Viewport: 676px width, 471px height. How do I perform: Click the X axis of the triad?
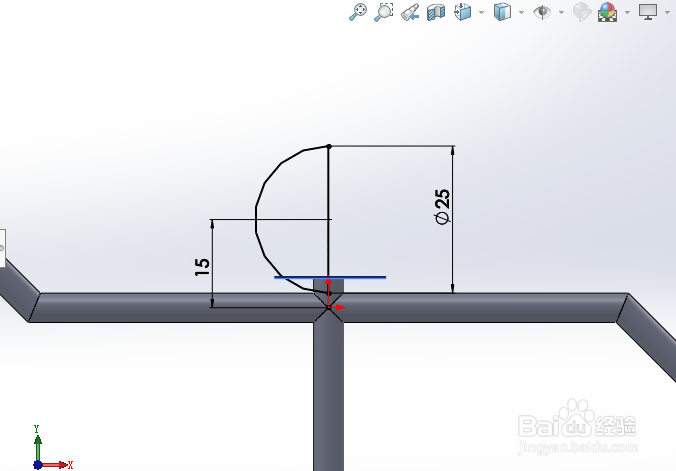click(56, 465)
